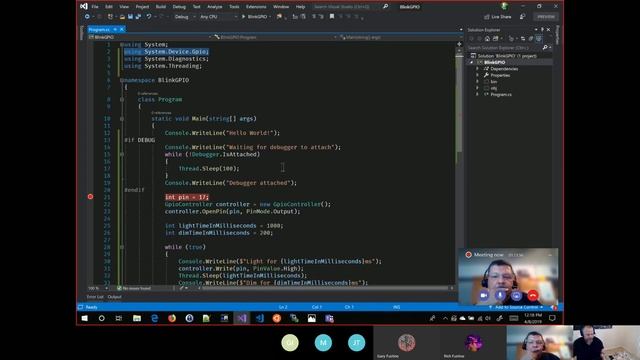This screenshot has height=360, width=640.
Task: Open Microsoft Teams from the taskbar
Action: pos(329,318)
